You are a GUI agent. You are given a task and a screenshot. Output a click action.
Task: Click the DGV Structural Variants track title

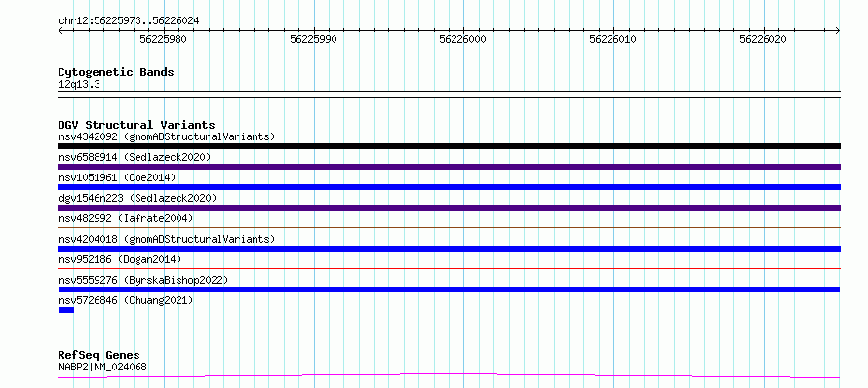pyautogui.click(x=137, y=125)
